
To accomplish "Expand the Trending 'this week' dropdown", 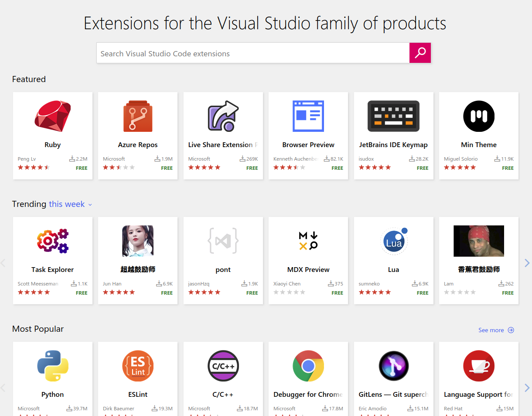I will tap(71, 204).
